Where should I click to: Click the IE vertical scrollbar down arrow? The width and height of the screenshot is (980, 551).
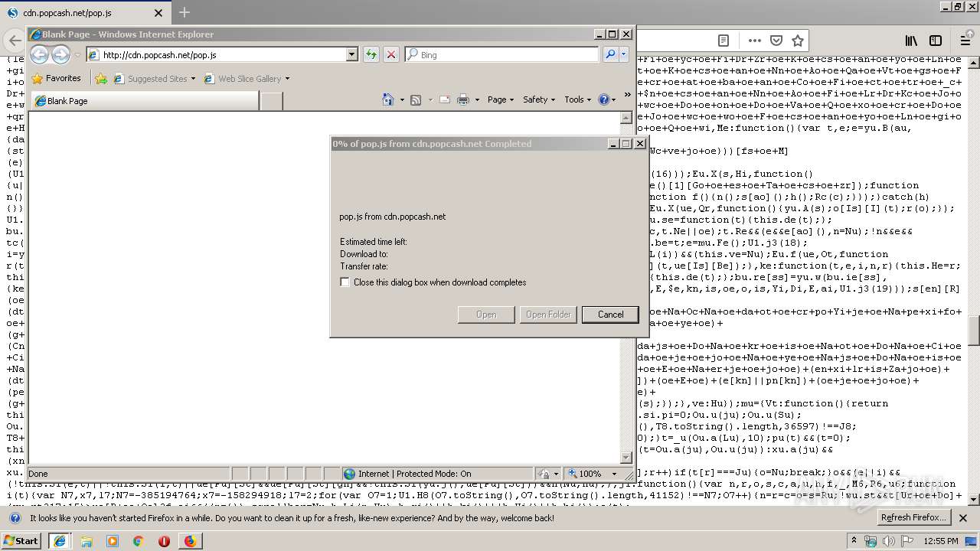click(626, 458)
